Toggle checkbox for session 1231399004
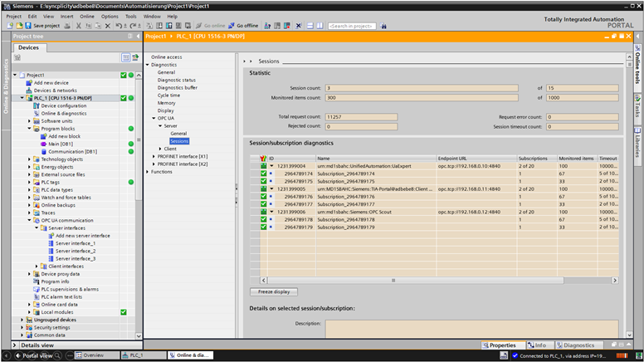The width and height of the screenshot is (644, 362). click(x=264, y=166)
